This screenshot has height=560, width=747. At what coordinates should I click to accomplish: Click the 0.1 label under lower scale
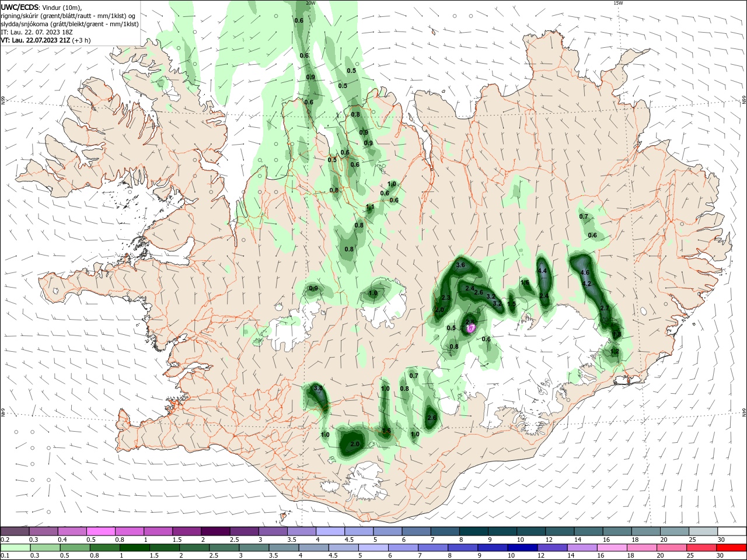point(5,556)
